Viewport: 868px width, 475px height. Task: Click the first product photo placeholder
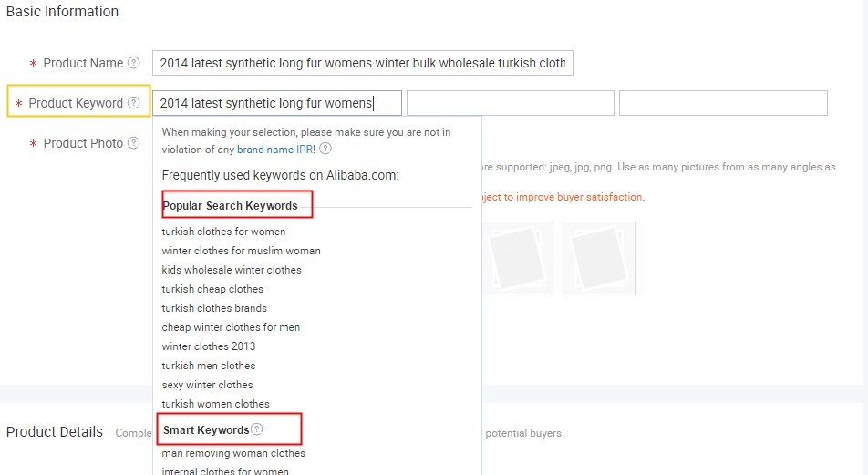pos(517,258)
